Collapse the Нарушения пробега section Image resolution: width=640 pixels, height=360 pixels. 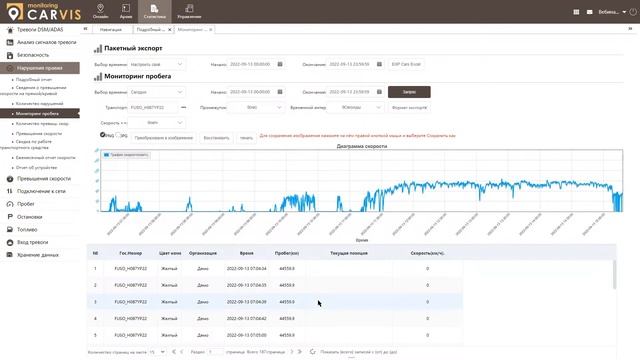pos(40,68)
